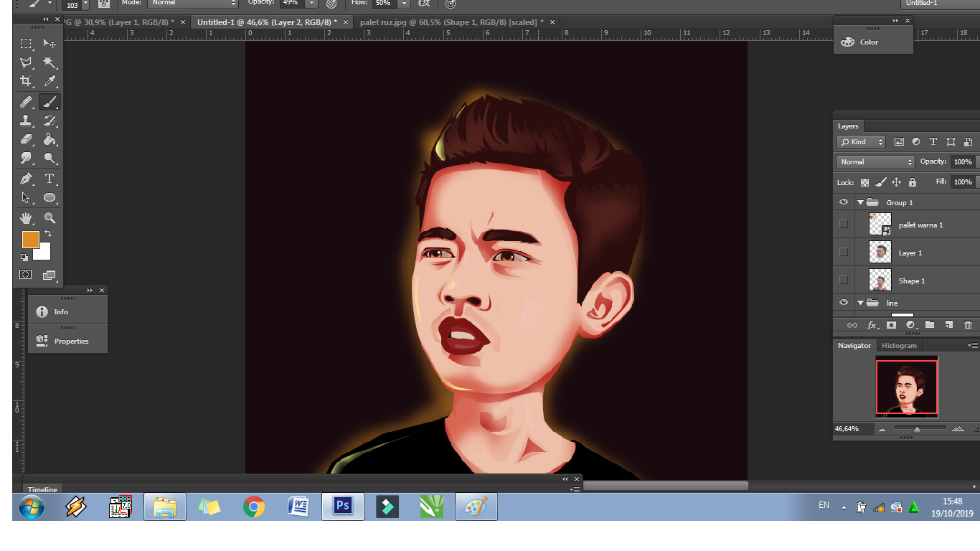Select the Paint Bucket tool
The width and height of the screenshot is (980, 551).
(x=50, y=139)
